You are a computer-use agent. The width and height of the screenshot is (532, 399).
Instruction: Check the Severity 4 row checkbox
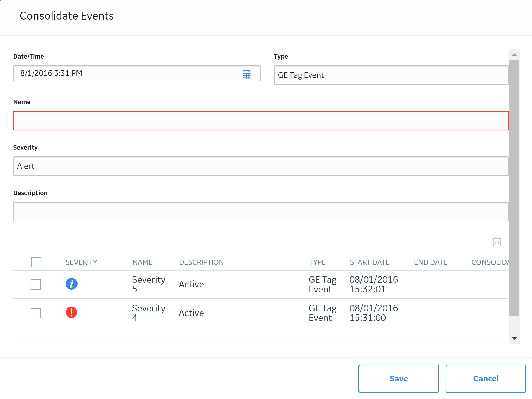tap(36, 313)
